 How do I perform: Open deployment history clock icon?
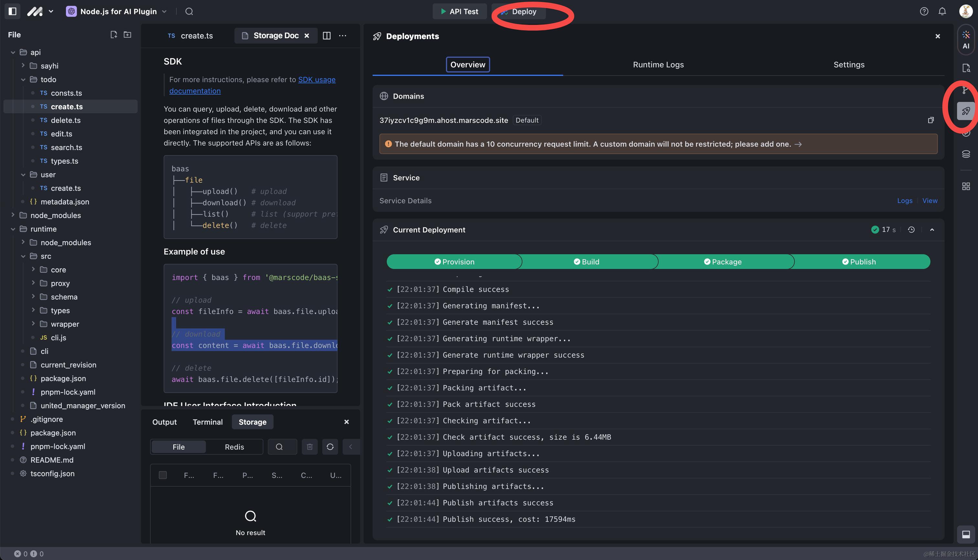click(911, 230)
